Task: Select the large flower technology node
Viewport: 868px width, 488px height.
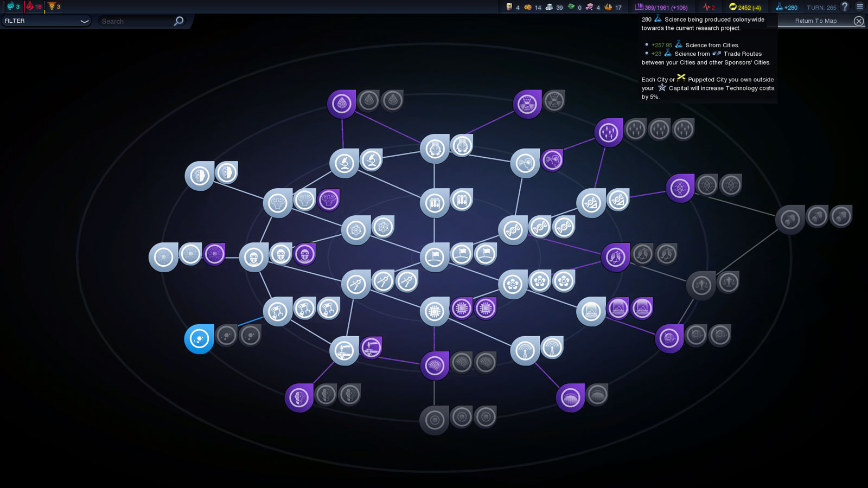Action: (x=513, y=284)
